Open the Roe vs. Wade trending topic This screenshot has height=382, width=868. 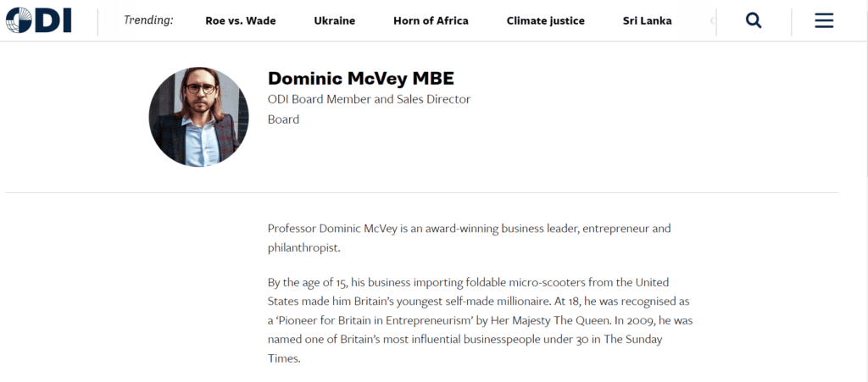click(x=240, y=21)
